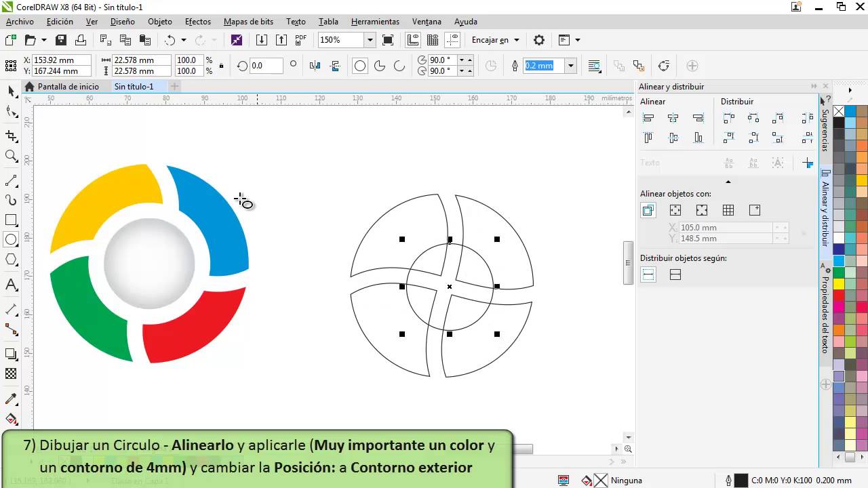Viewport: 868px width, 488px height.
Task: Collapse the Align section arrow
Action: [x=728, y=182]
